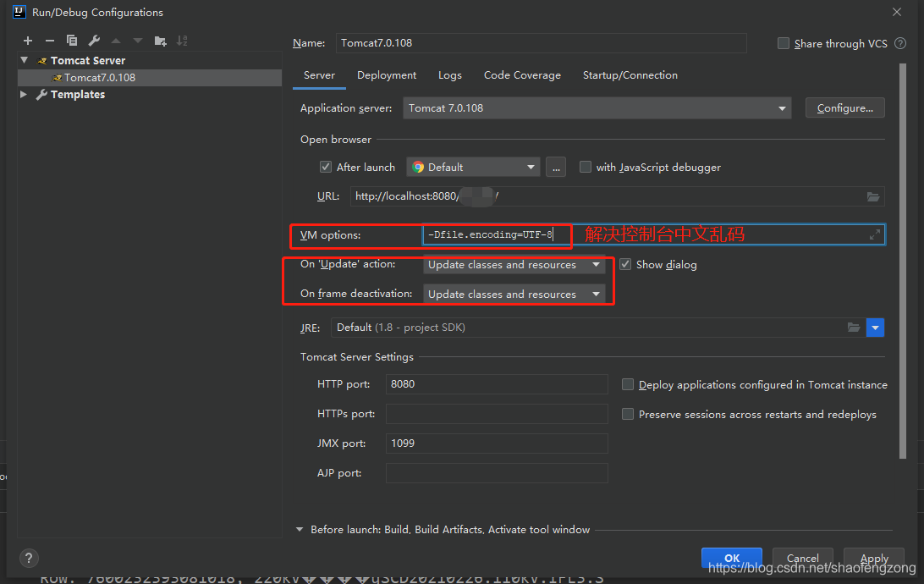Image resolution: width=924 pixels, height=584 pixels.
Task: Open the dialog help question mark button
Action: tap(29, 558)
